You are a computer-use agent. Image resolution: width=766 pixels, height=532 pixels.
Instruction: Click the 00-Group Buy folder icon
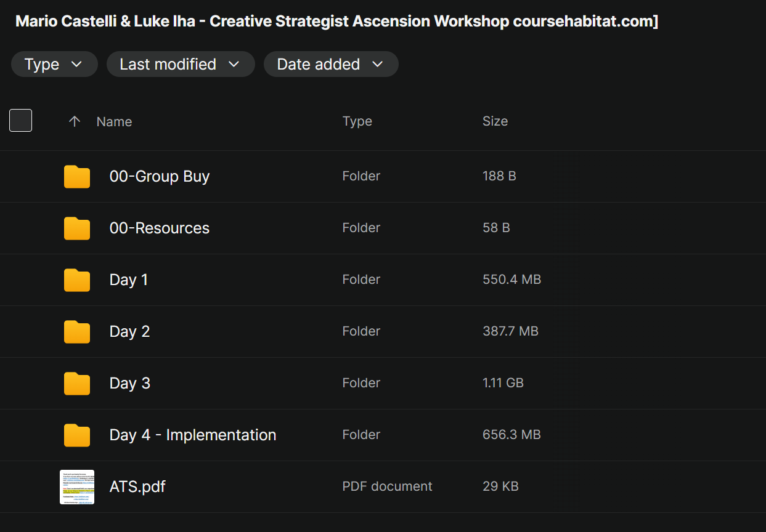(x=77, y=177)
